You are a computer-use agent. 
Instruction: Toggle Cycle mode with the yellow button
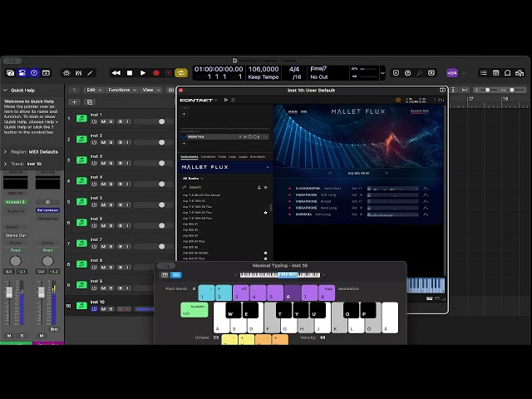coord(181,73)
